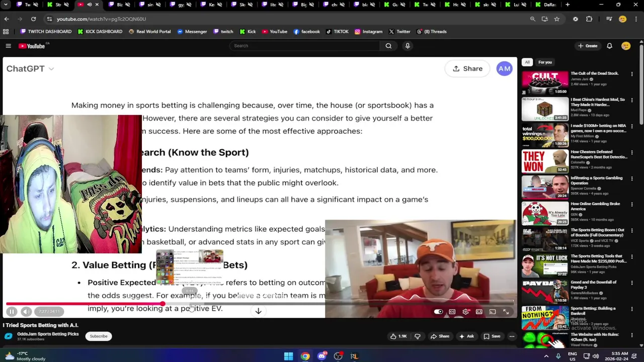Open the browser zoom magnifier icon
The image size is (644, 362).
pos(532,19)
